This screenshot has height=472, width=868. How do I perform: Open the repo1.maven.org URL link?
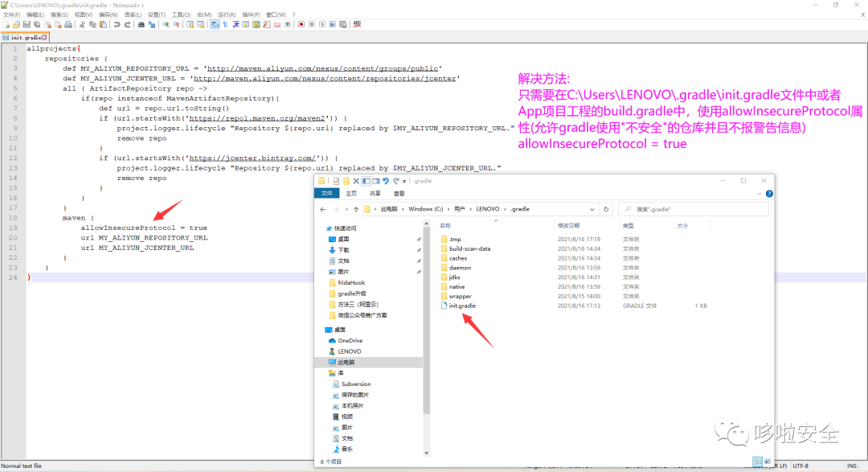click(257, 118)
